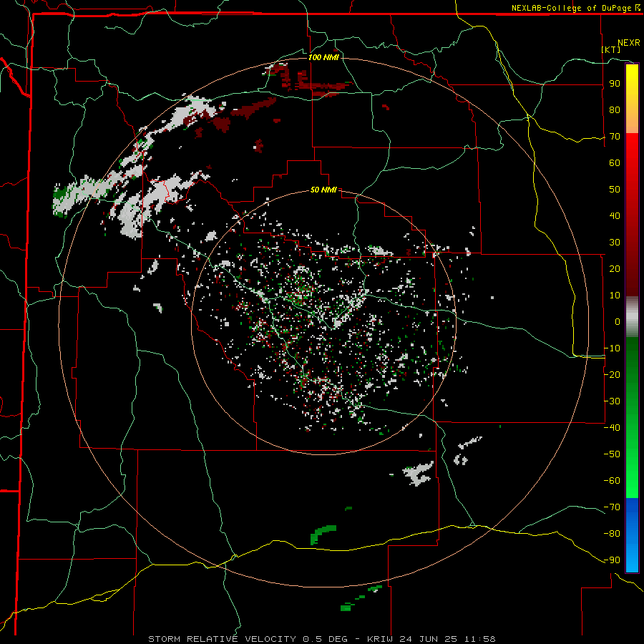This screenshot has height=644, width=644.
Task: Click the positive 40 value on velocity scale
Action: point(615,215)
